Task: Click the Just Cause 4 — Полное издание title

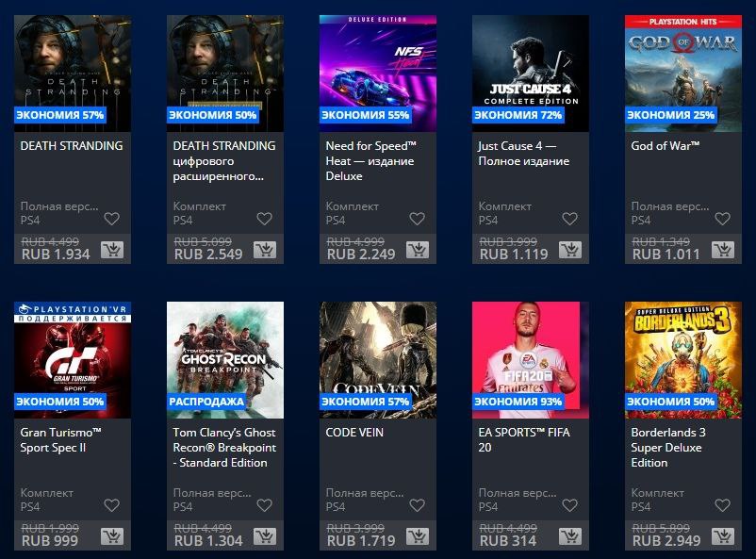Action: point(523,154)
